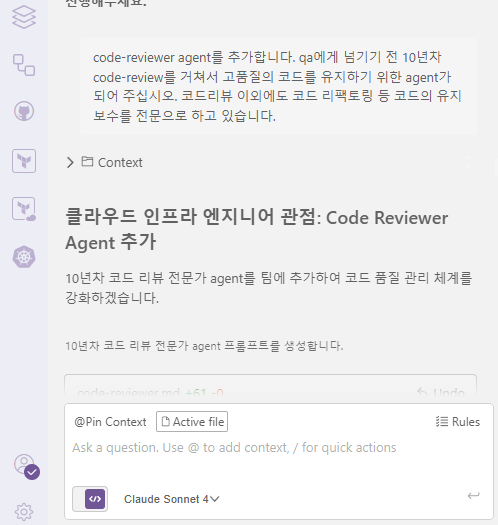Open the settings gear in sidebar

point(24,511)
